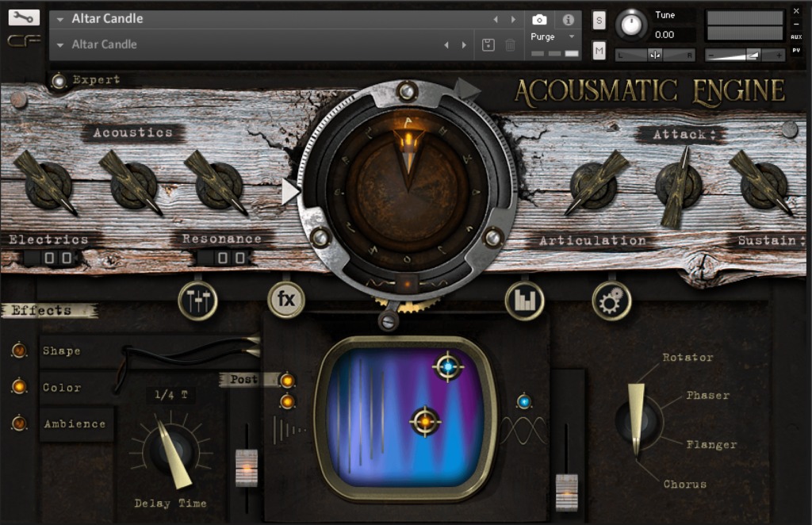Expand the Altar Candle instrument dropdown

[60, 19]
